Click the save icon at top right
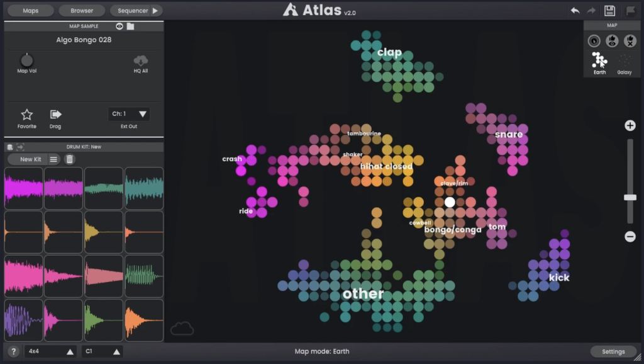The width and height of the screenshot is (644, 364). [x=608, y=10]
